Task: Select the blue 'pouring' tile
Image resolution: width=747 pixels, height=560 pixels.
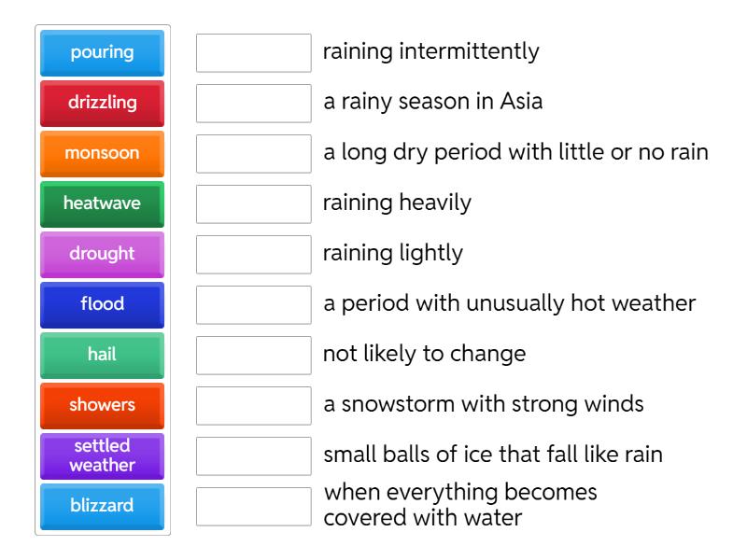Action: (102, 53)
